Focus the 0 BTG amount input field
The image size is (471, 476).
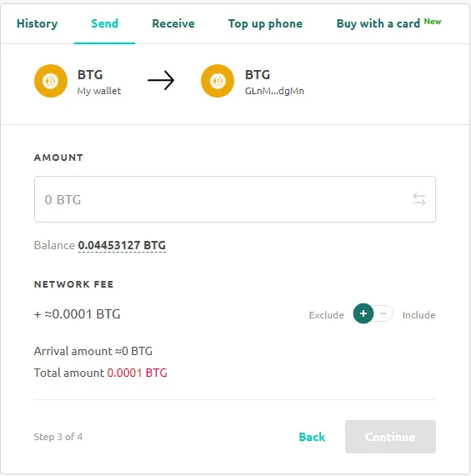(235, 199)
